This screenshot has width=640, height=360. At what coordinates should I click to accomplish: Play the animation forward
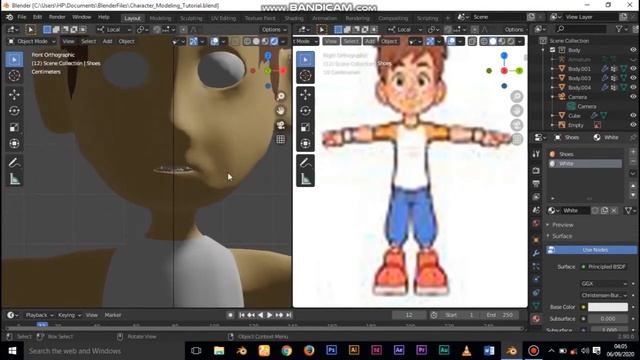(x=269, y=315)
